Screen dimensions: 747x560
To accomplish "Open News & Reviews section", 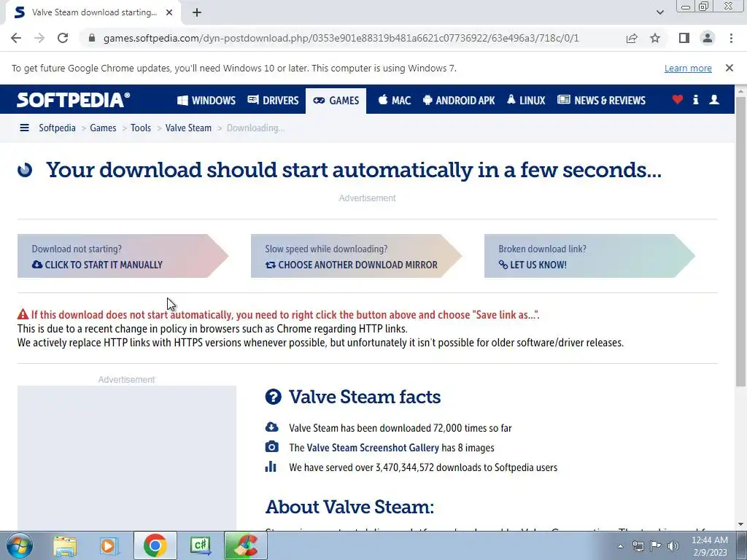I will 601,101.
